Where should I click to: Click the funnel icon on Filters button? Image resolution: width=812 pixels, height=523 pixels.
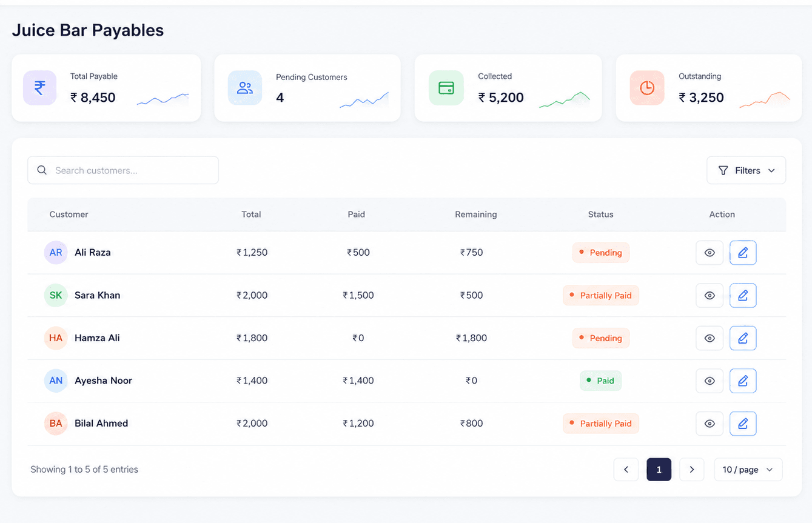pos(723,170)
